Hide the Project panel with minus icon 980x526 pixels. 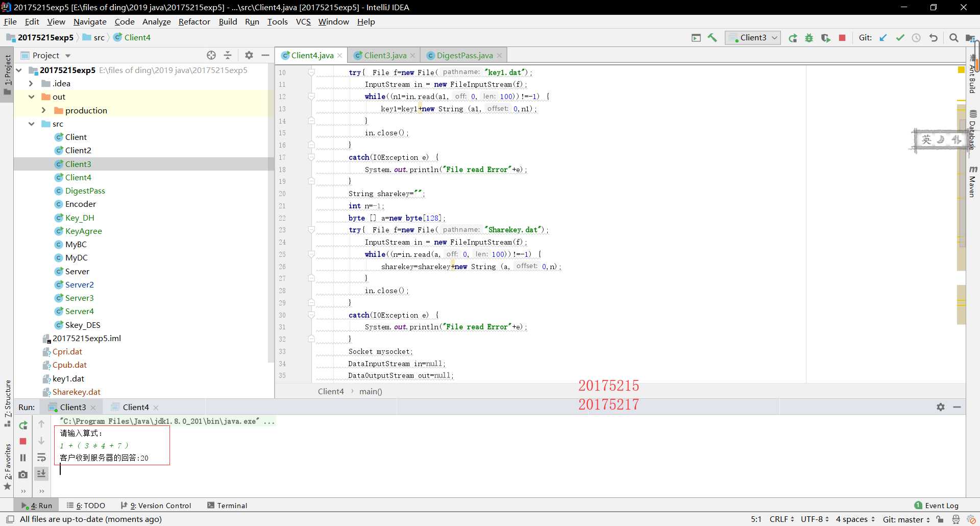265,55
